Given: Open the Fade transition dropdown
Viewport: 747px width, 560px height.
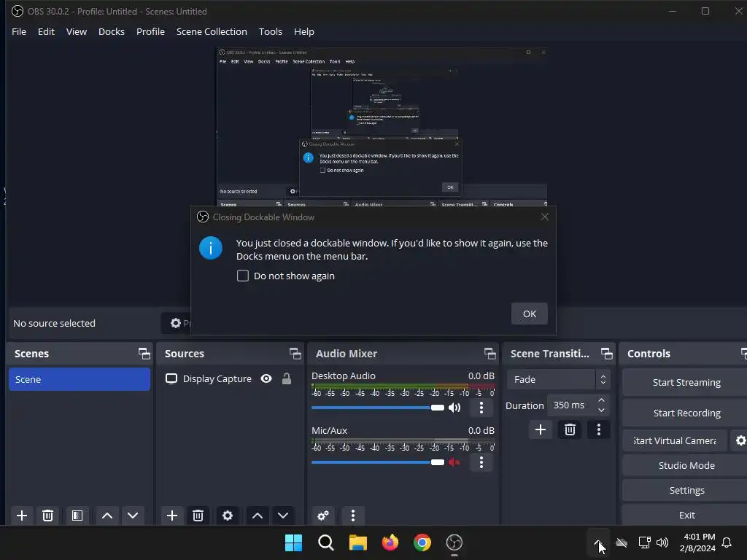Looking at the screenshot, I should [x=558, y=379].
